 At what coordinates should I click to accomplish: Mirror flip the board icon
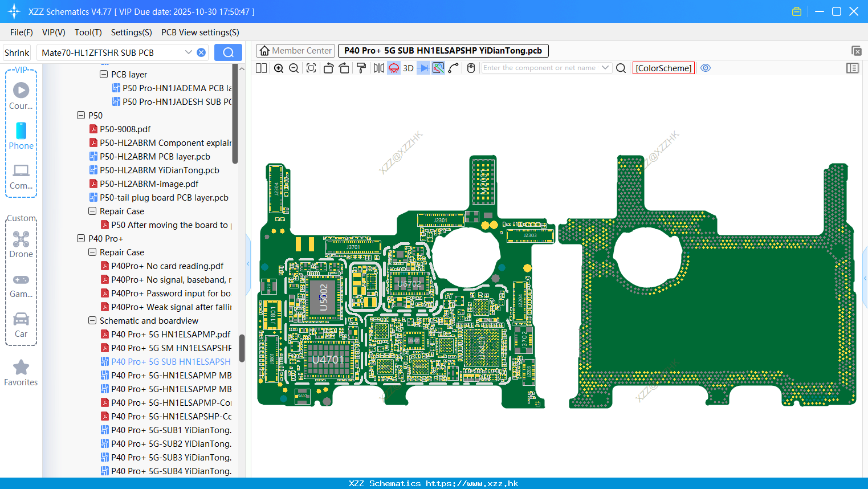point(378,68)
